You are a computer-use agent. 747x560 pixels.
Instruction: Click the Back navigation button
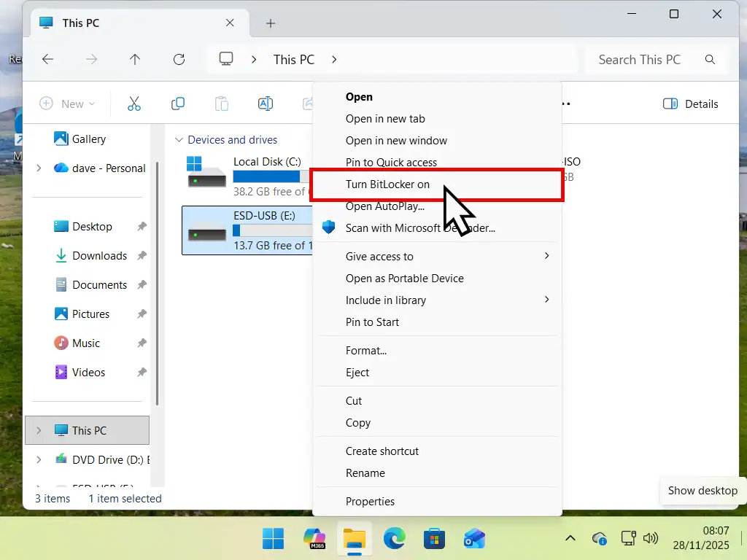click(x=48, y=59)
